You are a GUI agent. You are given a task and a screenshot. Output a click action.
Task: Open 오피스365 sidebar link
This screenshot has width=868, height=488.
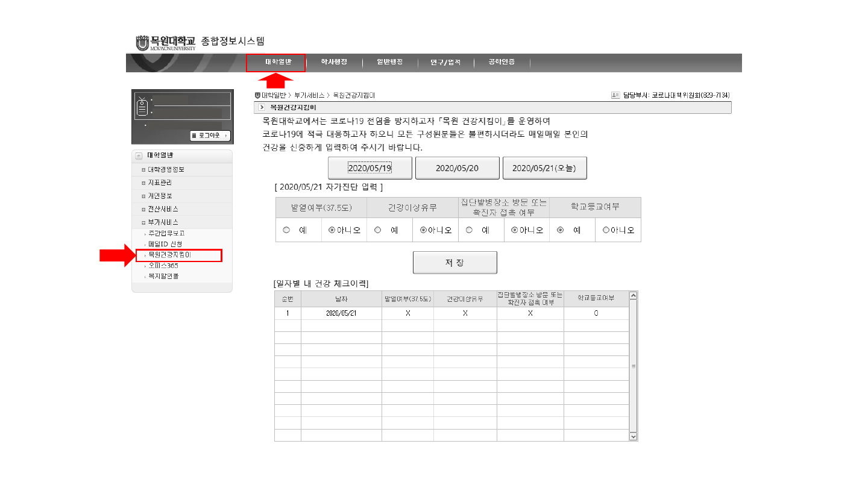pos(163,265)
